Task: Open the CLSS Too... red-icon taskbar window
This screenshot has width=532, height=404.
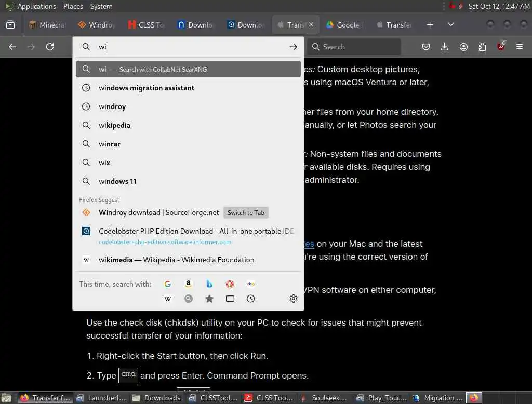Action: click(x=269, y=398)
